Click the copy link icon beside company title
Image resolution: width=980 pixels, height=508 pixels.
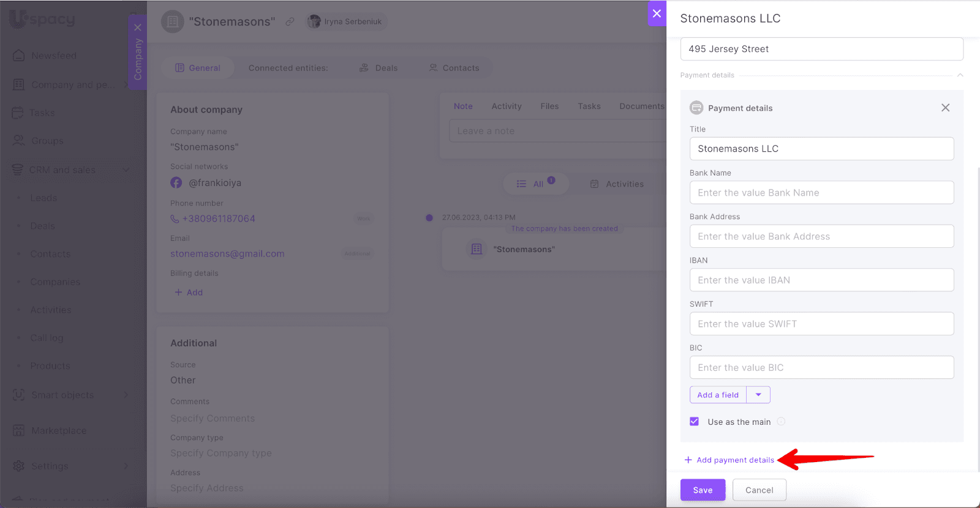[x=290, y=22]
